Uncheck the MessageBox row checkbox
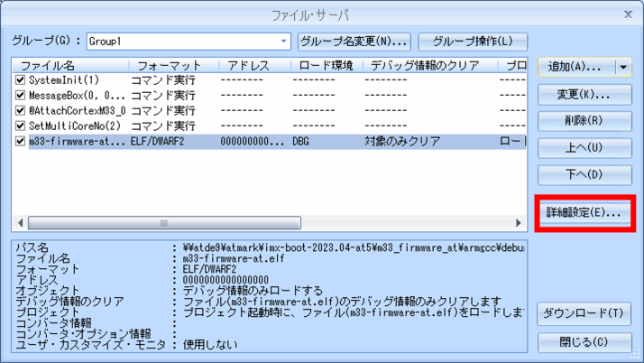The height and width of the screenshot is (363, 644). point(21,95)
